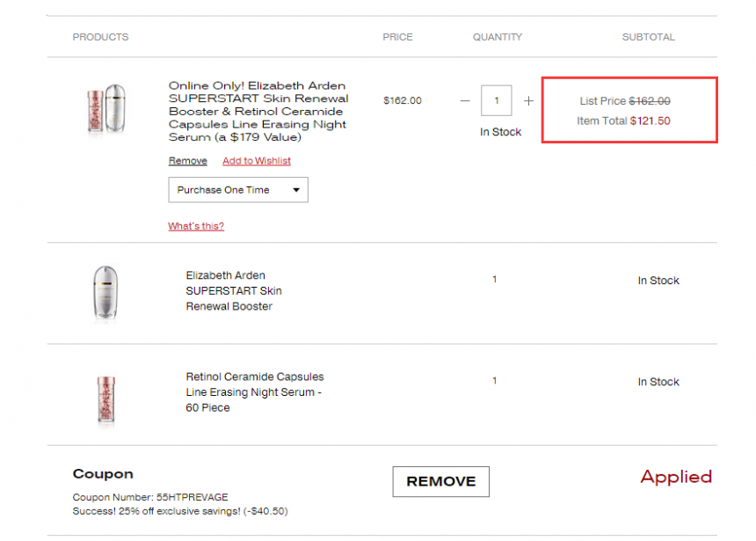Click the Coupon section heading
Image resolution: width=756 pixels, height=541 pixels.
(x=103, y=474)
